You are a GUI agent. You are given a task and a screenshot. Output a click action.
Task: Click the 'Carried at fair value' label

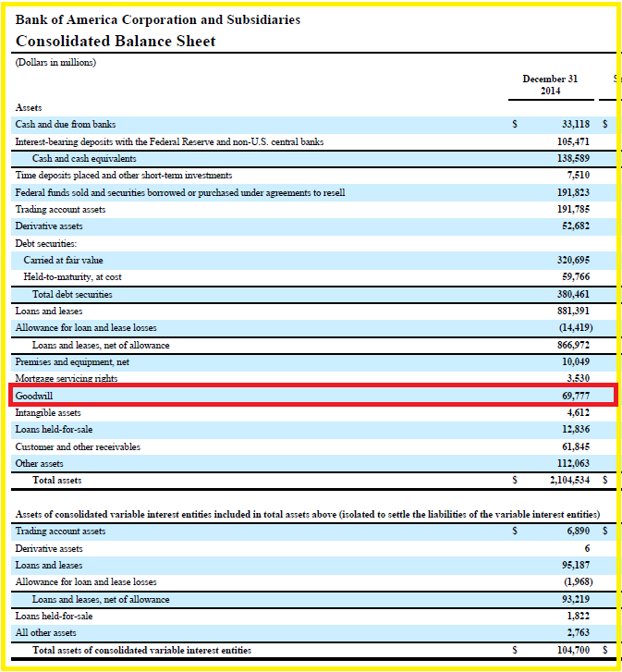pyautogui.click(x=64, y=260)
